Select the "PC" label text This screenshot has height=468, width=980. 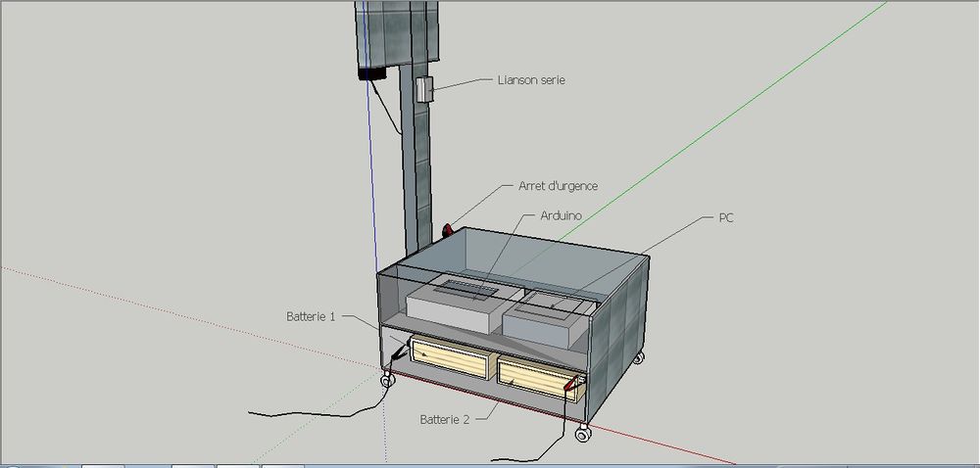point(724,217)
